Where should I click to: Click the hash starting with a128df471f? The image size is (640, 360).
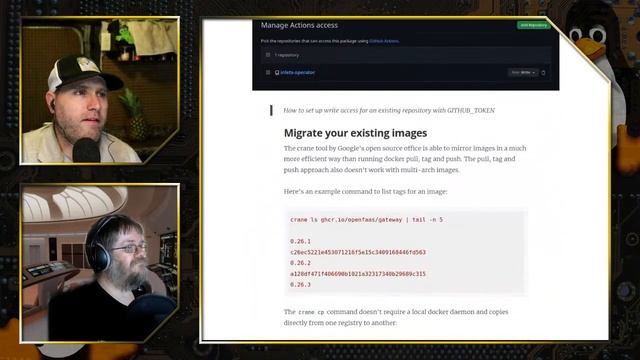[358, 274]
